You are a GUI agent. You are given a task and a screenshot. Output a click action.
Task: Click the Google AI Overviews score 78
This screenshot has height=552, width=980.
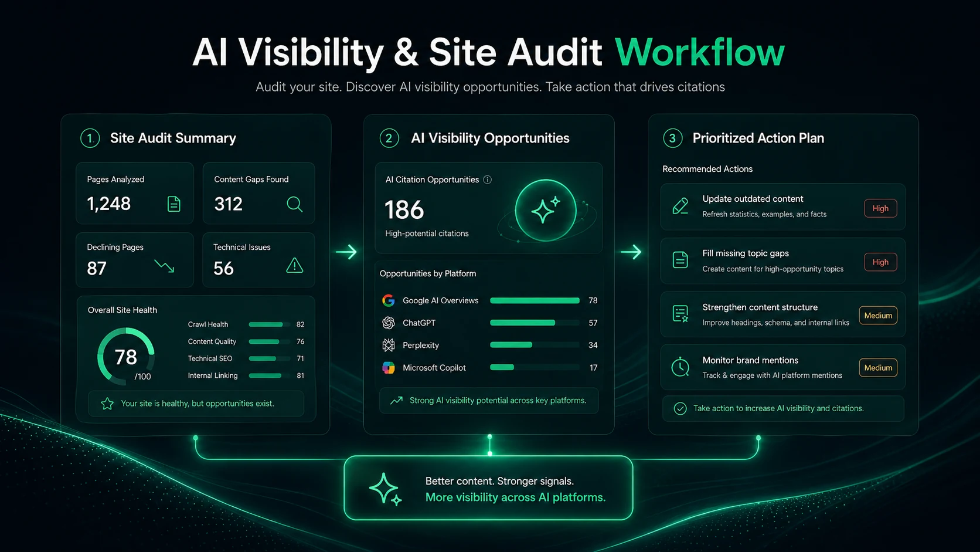click(593, 300)
